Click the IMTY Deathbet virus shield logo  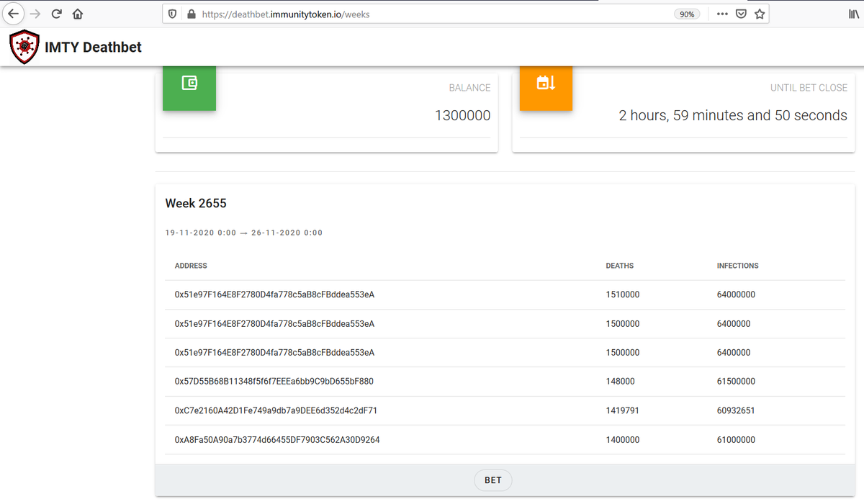click(24, 48)
